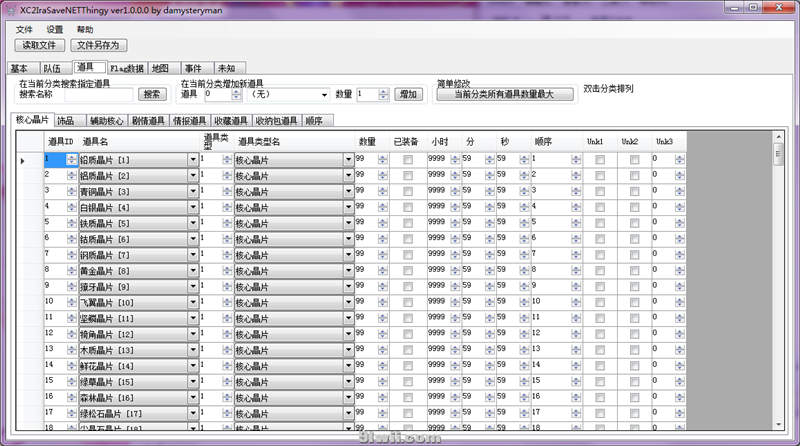Click 道具ID spinner in row 1
The image size is (800, 446).
coord(72,160)
